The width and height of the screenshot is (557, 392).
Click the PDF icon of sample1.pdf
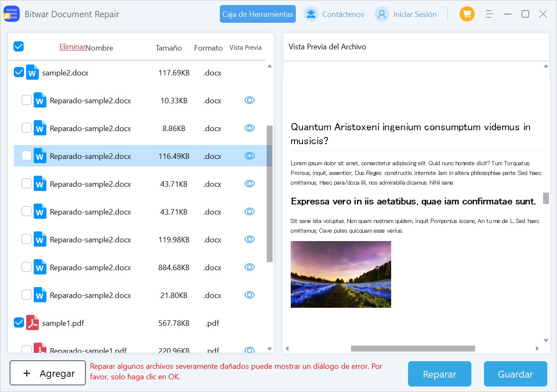click(32, 323)
